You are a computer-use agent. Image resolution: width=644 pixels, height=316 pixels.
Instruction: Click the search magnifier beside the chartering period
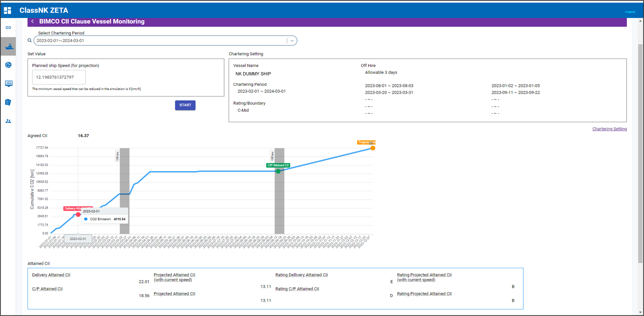pyautogui.click(x=29, y=40)
